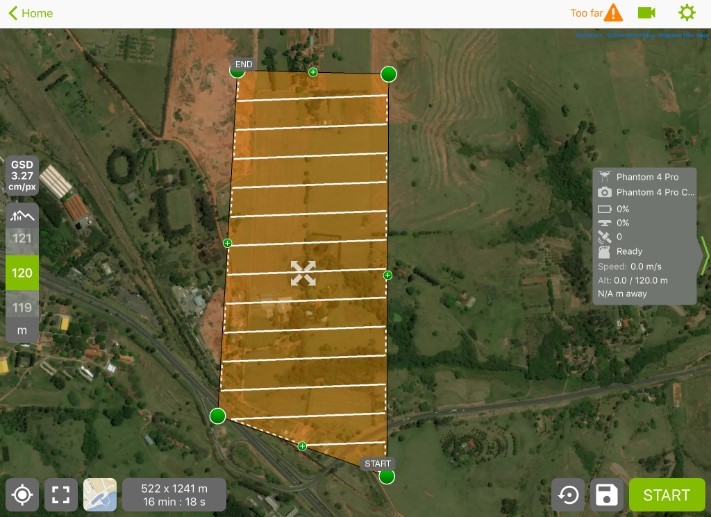Fit the mission to the screen
Image resolution: width=711 pixels, height=517 pixels.
[x=61, y=494]
